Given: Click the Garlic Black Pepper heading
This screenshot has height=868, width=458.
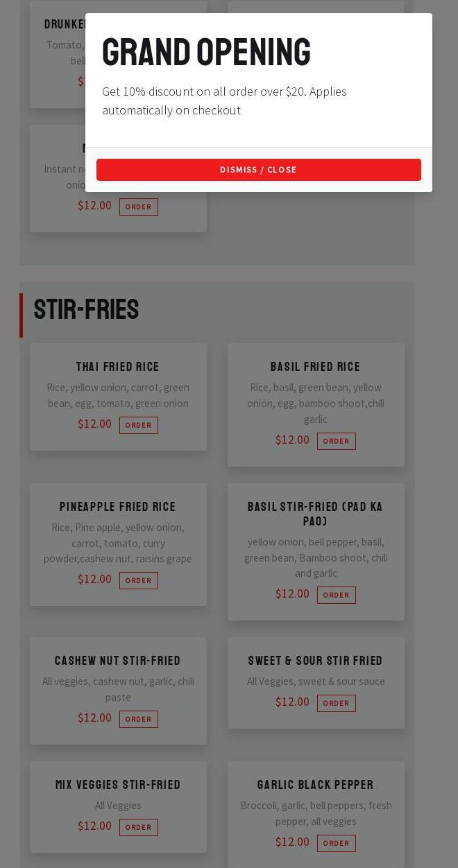Looking at the screenshot, I should point(316,785).
